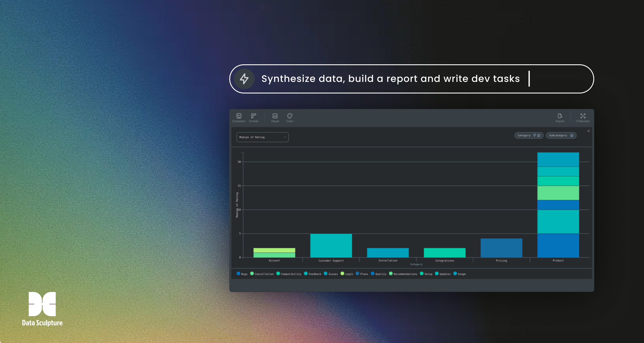Click the 'Product' axis label

tap(558, 260)
